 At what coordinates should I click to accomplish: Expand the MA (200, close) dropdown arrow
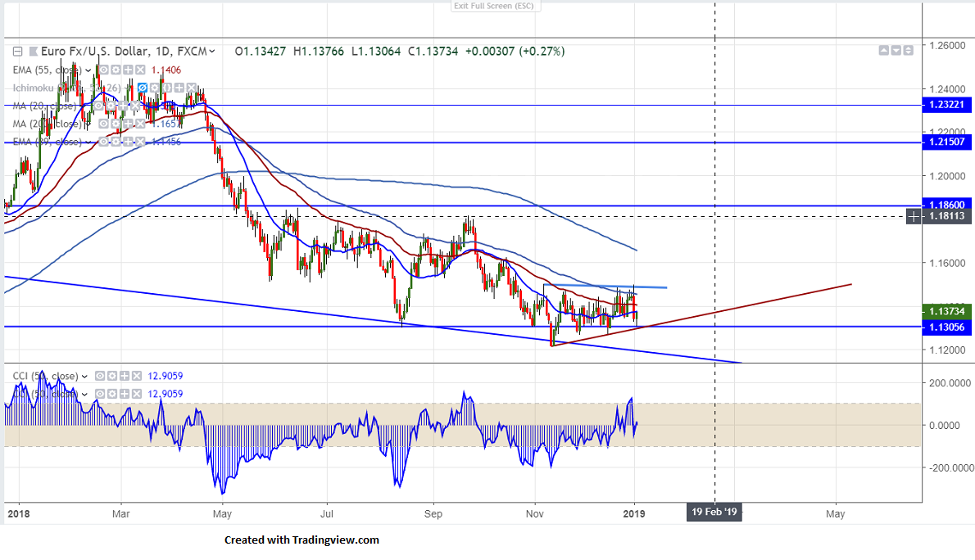pos(88,124)
